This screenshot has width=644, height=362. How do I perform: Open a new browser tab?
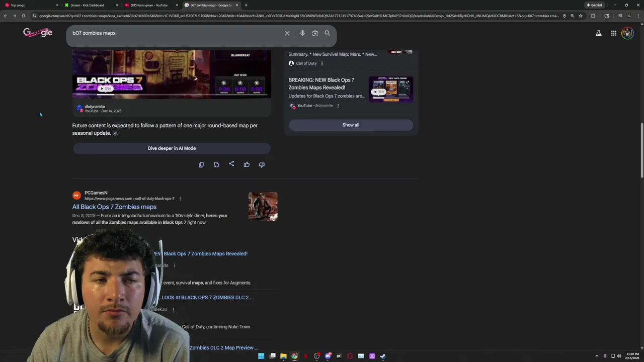(246, 5)
